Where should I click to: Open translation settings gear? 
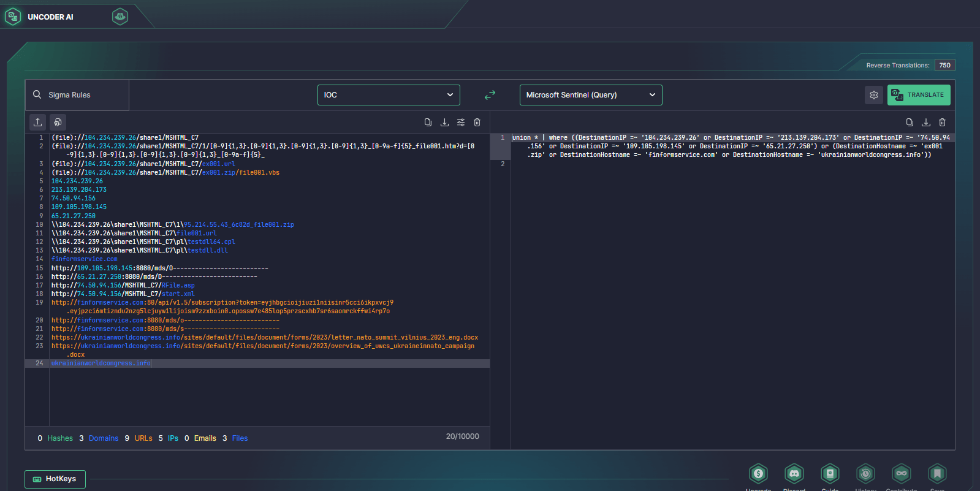click(x=874, y=95)
